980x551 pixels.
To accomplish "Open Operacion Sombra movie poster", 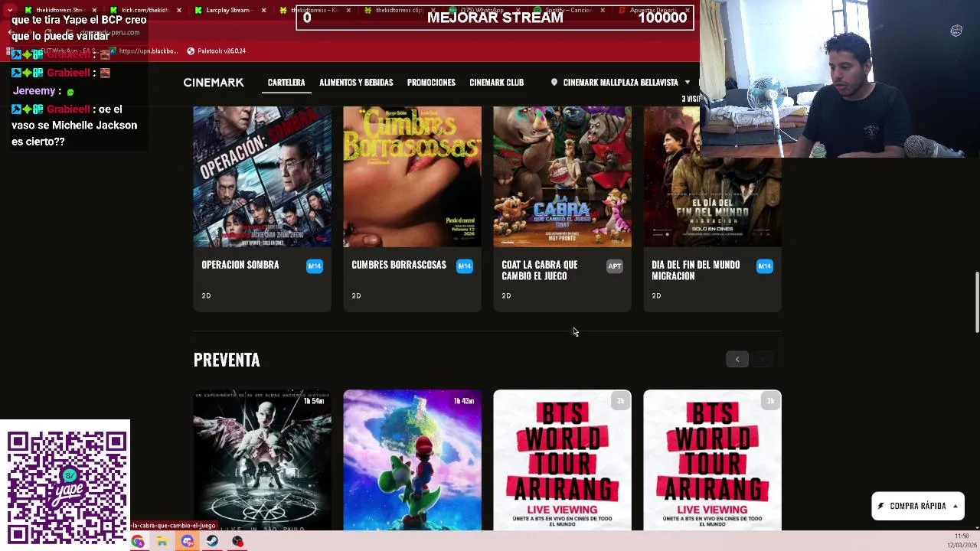I will point(263,177).
